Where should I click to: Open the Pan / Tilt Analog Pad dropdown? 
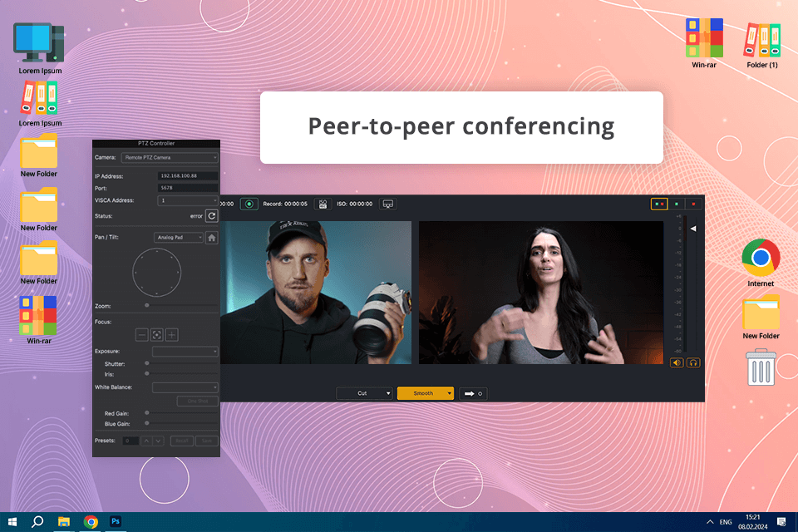click(x=179, y=237)
